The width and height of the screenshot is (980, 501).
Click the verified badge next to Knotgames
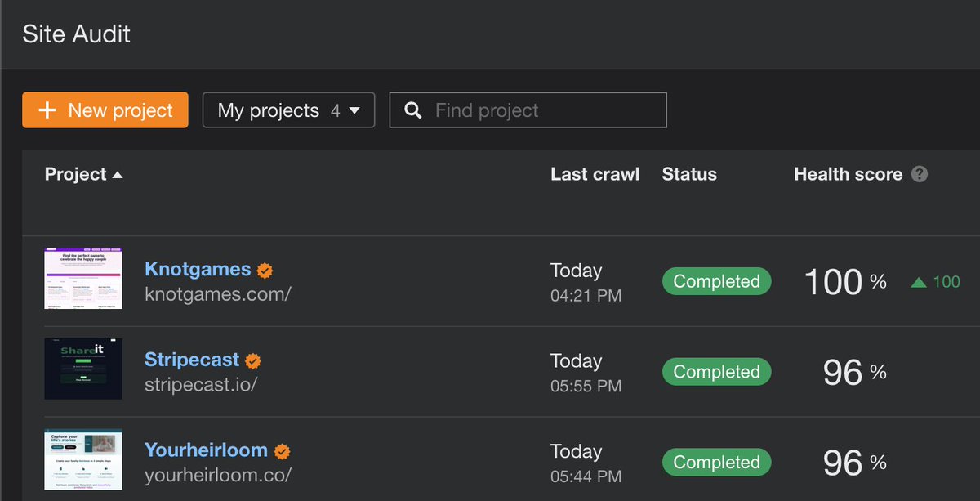pos(265,270)
